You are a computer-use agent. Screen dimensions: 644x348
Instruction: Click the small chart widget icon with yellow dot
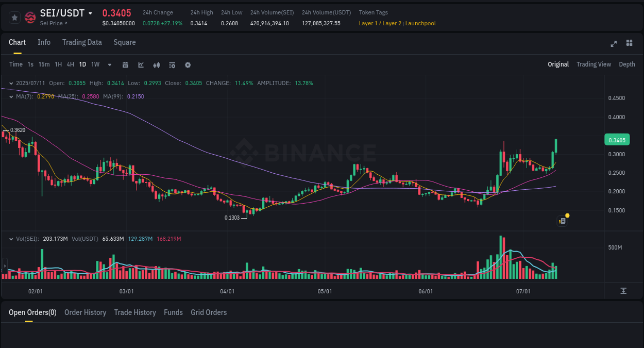pyautogui.click(x=562, y=221)
